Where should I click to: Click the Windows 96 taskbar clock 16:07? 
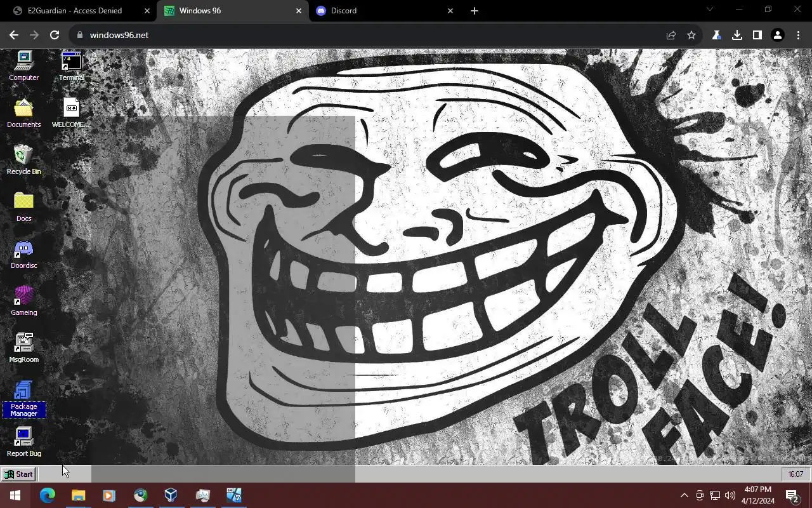point(796,474)
